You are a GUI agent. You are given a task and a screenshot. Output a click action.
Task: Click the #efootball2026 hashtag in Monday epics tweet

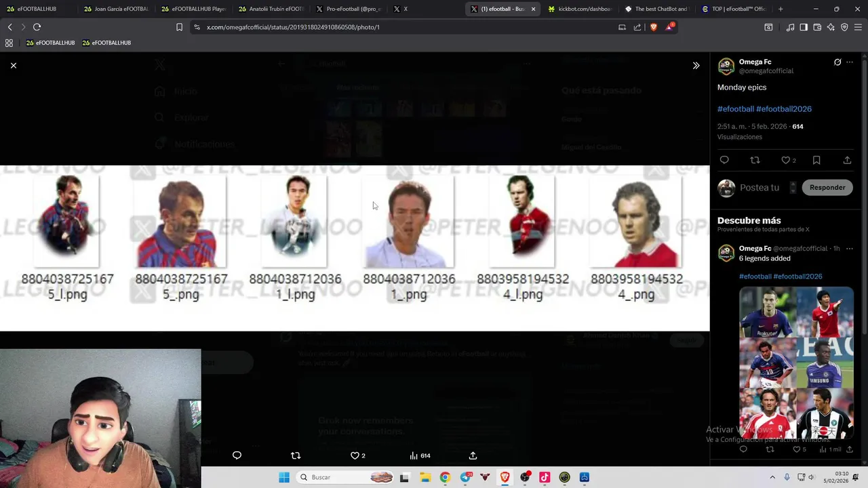tap(784, 108)
